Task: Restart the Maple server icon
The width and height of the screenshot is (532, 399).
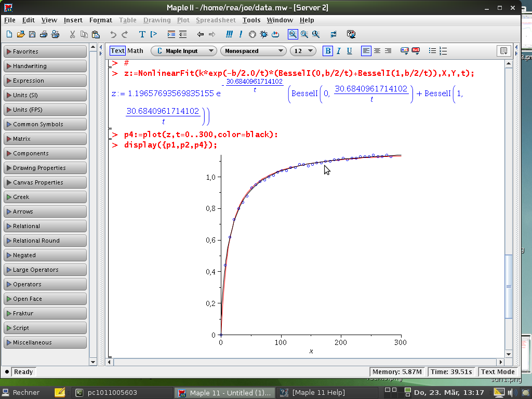Action: (275, 34)
